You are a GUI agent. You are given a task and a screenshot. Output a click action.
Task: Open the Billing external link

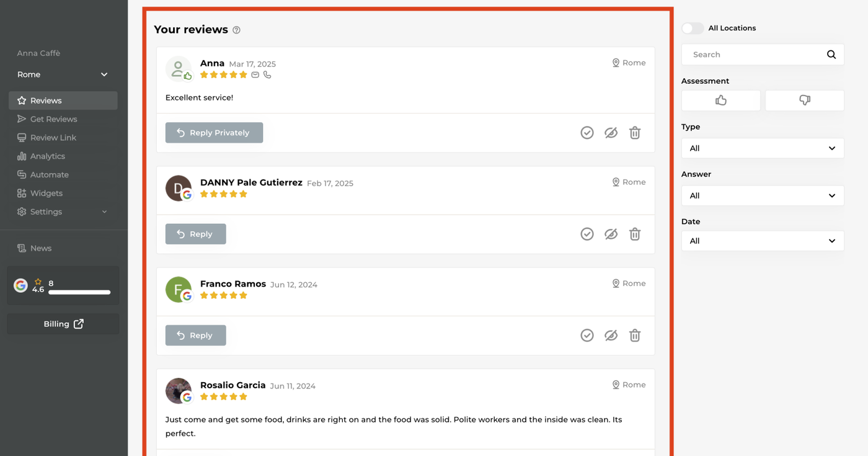63,324
